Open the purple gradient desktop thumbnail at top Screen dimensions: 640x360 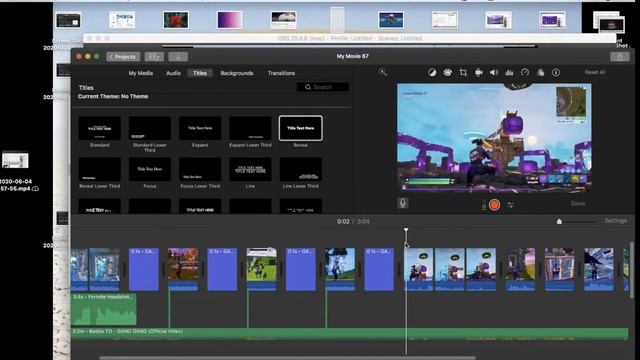click(230, 20)
